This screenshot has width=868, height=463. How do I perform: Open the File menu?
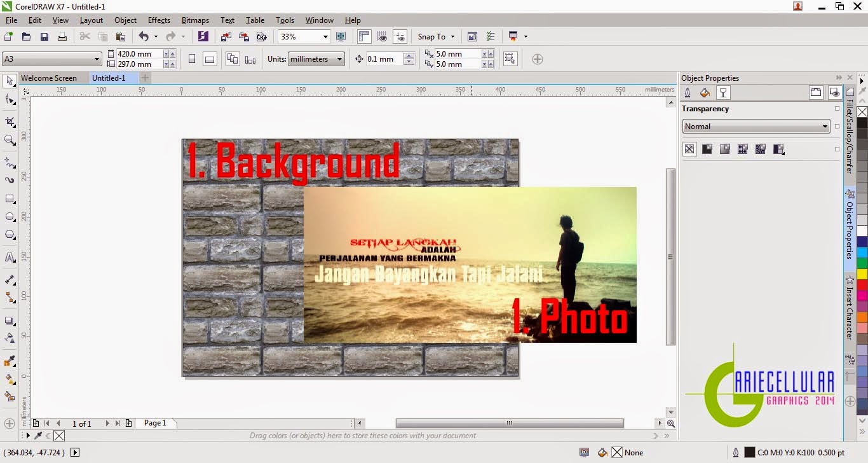11,20
